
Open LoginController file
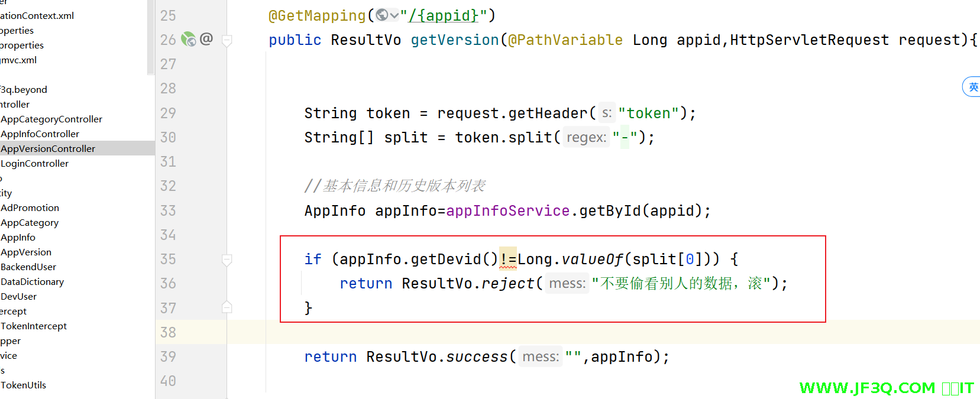tap(34, 164)
